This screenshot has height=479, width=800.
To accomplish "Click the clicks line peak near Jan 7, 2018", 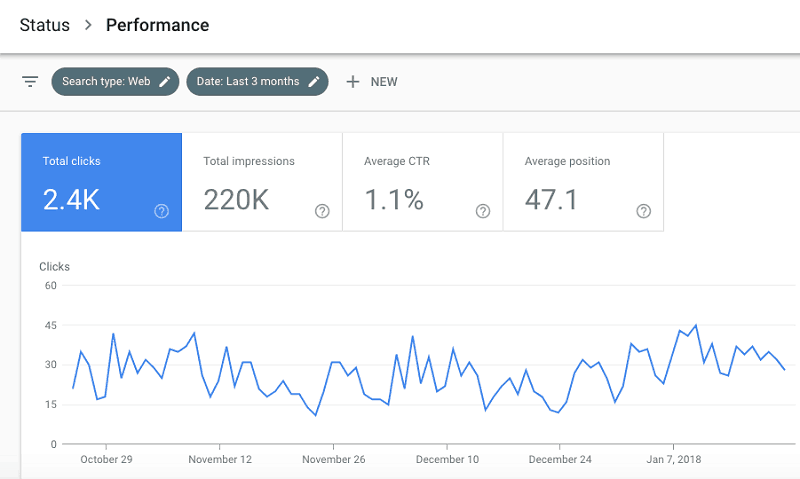I will (x=695, y=325).
